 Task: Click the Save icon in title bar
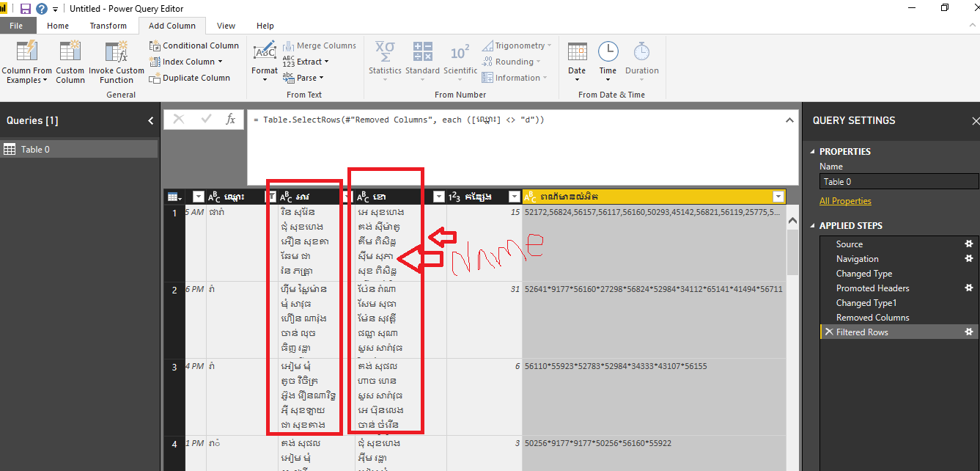click(x=26, y=8)
